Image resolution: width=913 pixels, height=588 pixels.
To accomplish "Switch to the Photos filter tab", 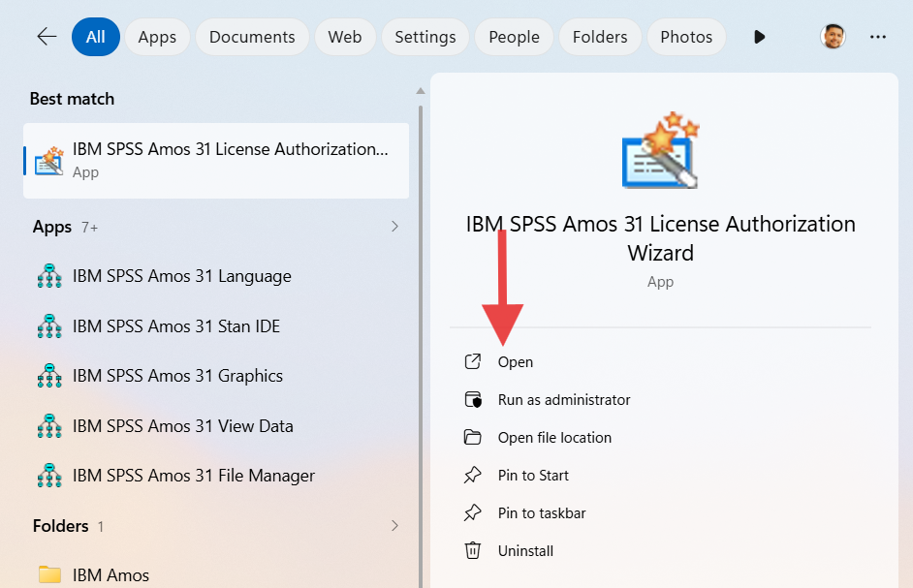I will point(686,37).
